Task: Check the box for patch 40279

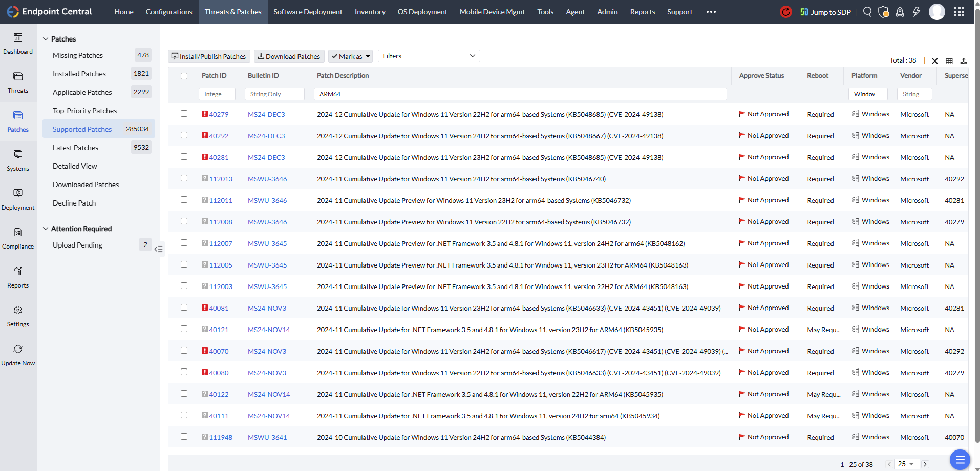Action: click(184, 114)
